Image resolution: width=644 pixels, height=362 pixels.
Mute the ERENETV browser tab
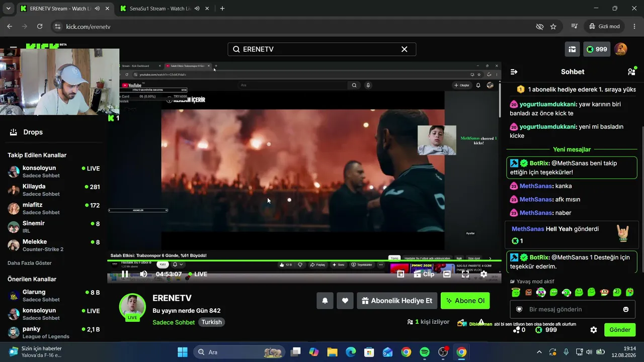point(97,9)
